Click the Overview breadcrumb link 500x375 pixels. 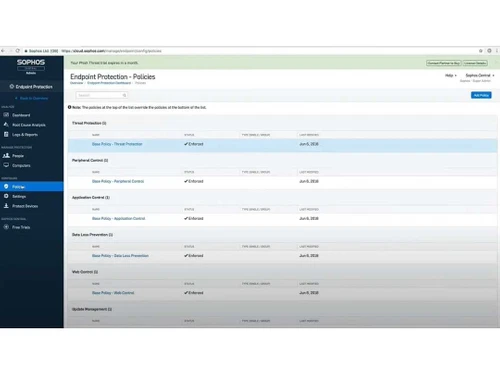77,83
